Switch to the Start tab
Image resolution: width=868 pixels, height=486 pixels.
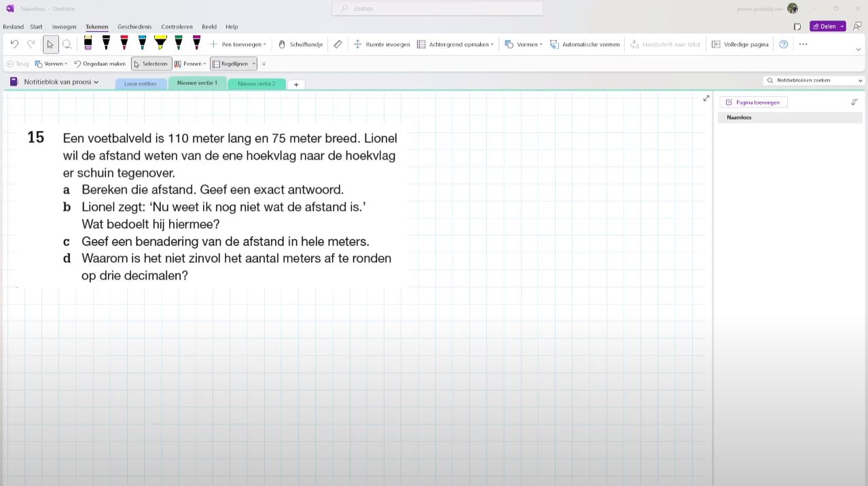click(36, 27)
